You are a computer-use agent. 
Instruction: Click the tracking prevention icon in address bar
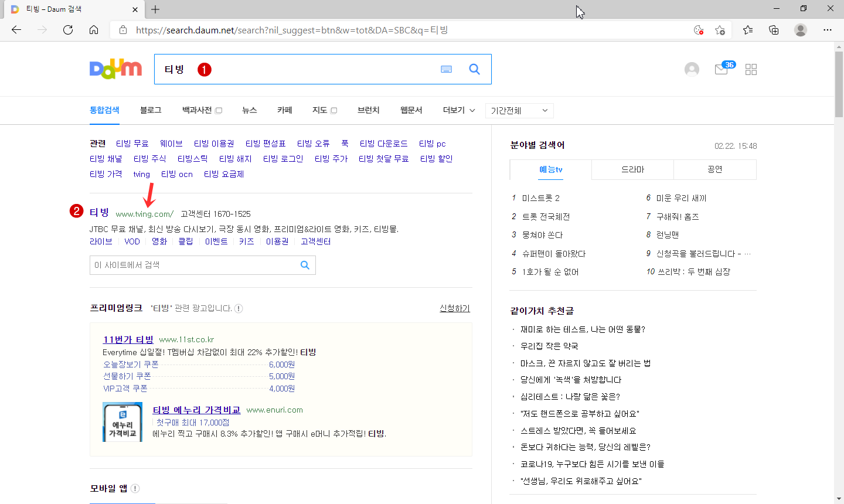[698, 30]
